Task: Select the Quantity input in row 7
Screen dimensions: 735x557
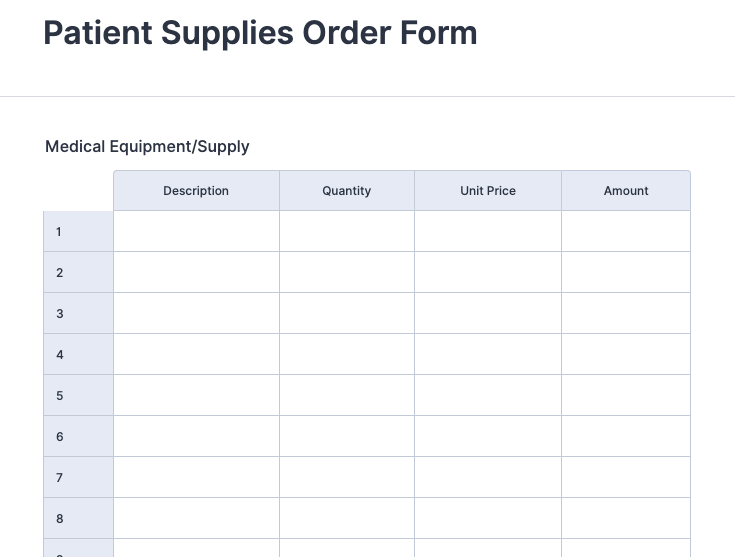Action: (x=347, y=477)
